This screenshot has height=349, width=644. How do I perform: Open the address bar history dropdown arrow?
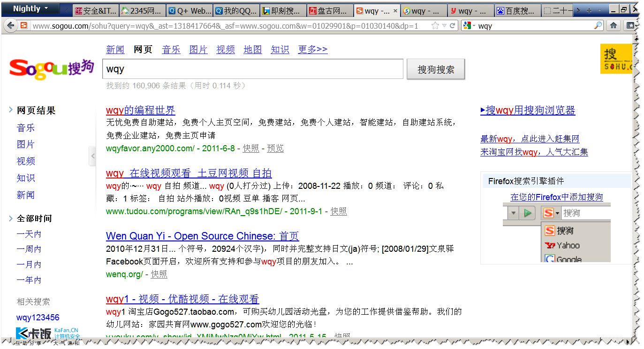tap(444, 26)
